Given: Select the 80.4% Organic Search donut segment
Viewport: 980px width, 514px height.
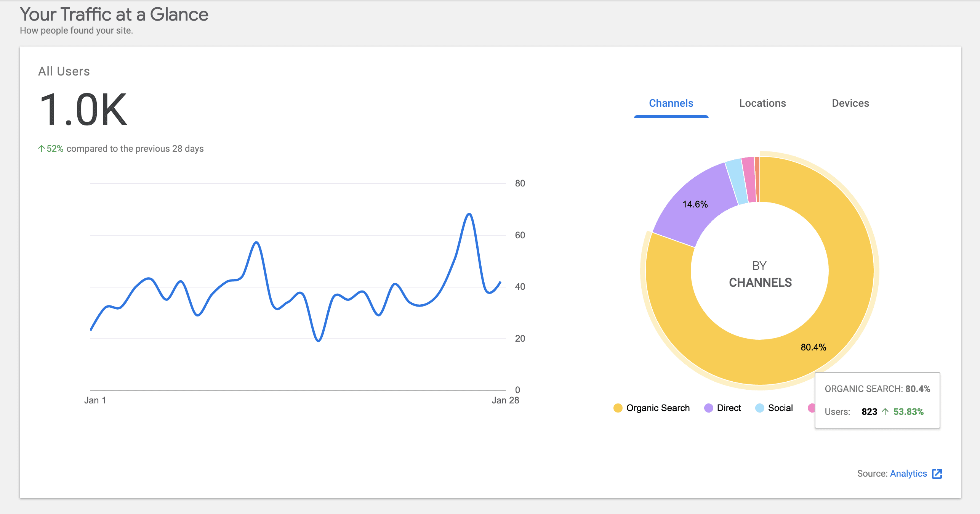Looking at the screenshot, I should pyautogui.click(x=813, y=347).
